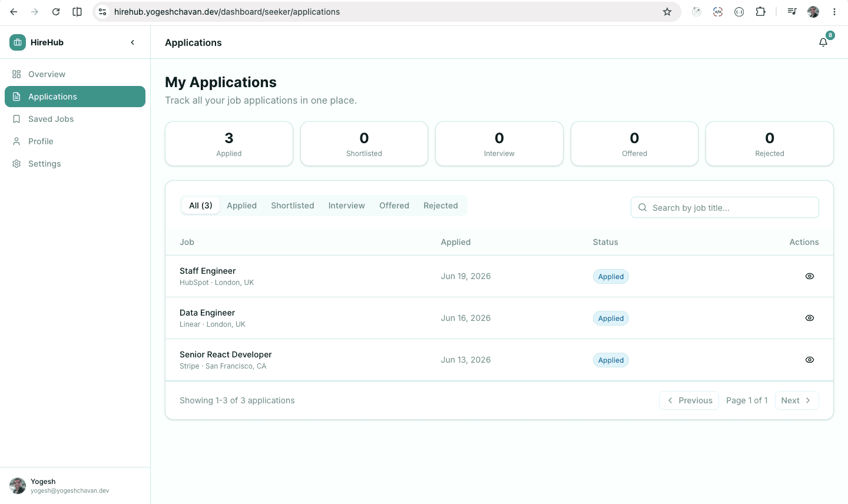Image resolution: width=848 pixels, height=504 pixels.
Task: Click the Data Engineer job title
Action: tap(207, 313)
